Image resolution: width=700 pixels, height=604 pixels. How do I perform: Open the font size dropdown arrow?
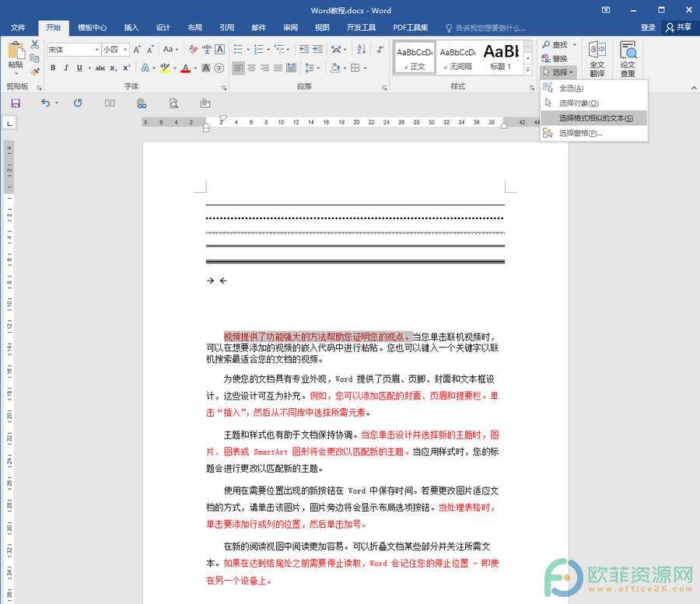(x=125, y=50)
